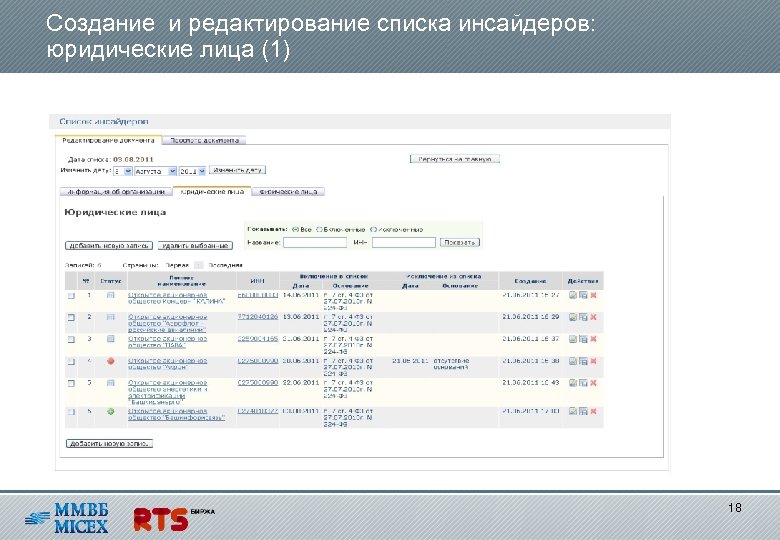The height and width of the screenshot is (540, 780).
Task: Click the copy record icon in row 4
Action: point(583,361)
